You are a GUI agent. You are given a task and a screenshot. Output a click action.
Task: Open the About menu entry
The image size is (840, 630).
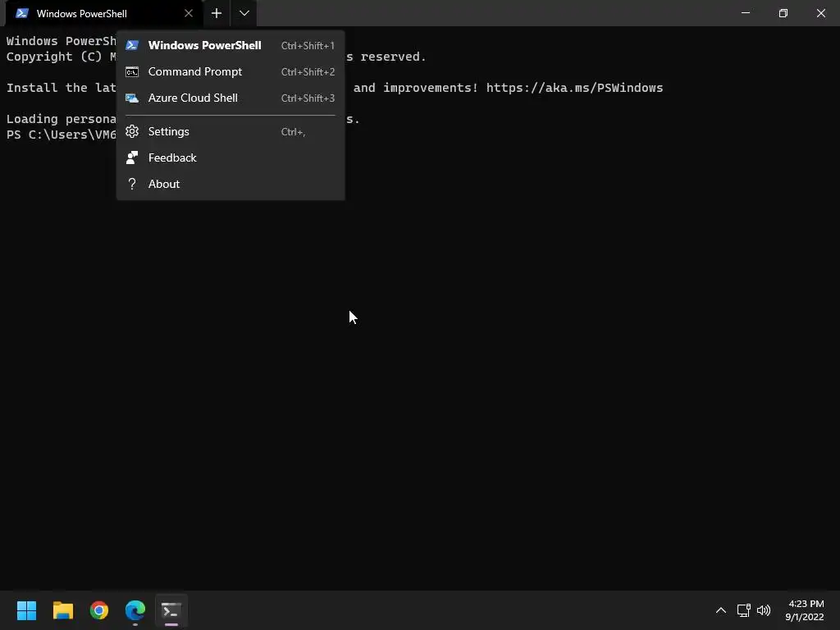click(x=231, y=184)
